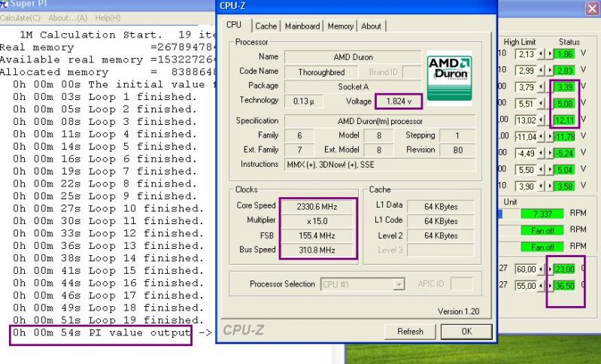Select the About tab in CPU-Z
Image resolution: width=601 pixels, height=364 pixels.
click(x=371, y=26)
